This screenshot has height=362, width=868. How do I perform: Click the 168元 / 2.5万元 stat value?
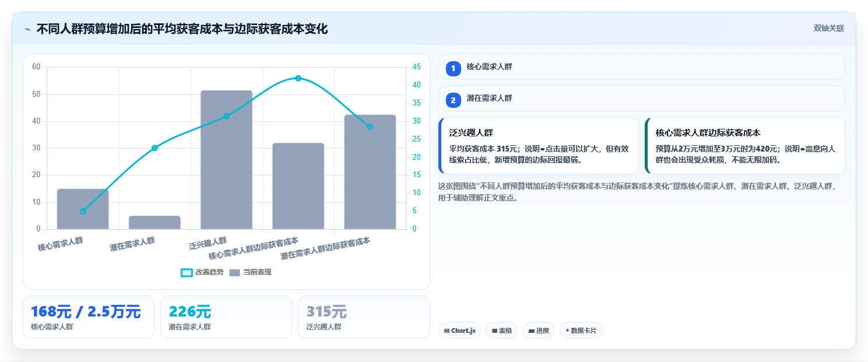tap(86, 312)
